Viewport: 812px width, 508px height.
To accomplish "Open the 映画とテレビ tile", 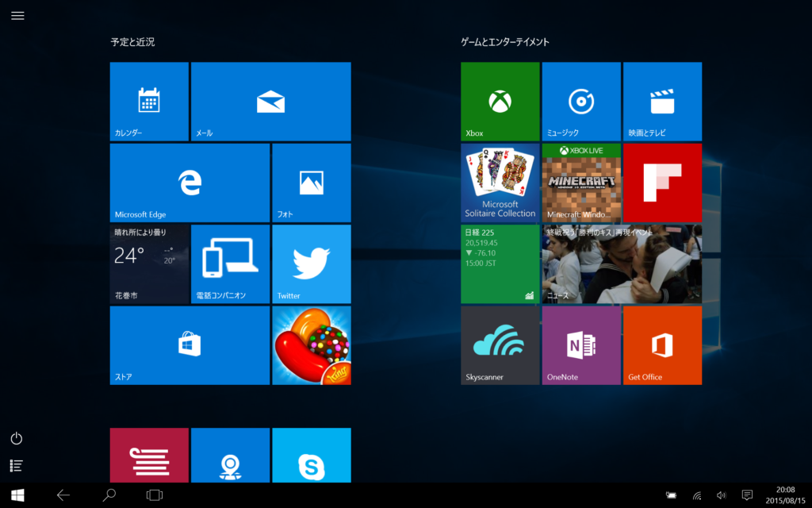I will (662, 100).
